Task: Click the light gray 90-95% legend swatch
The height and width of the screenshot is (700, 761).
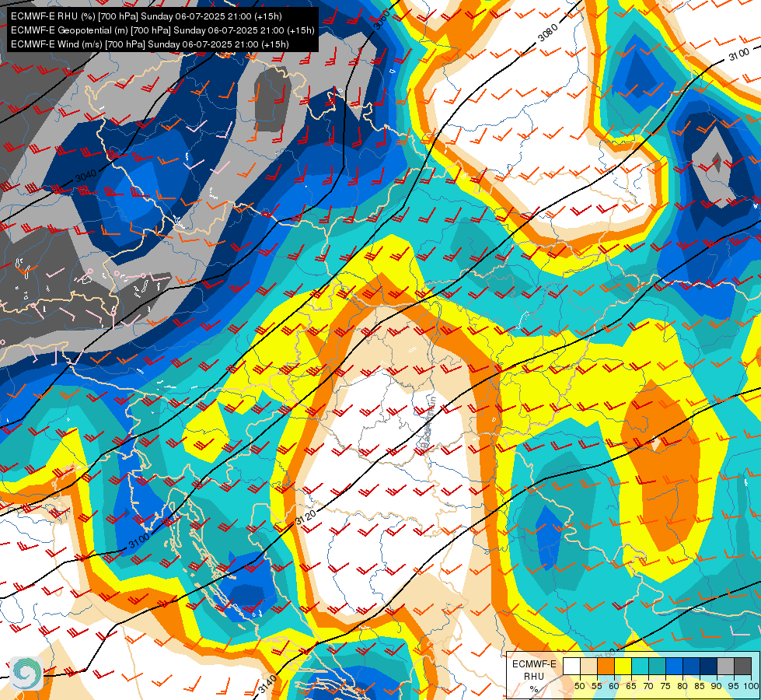Action: tap(725, 666)
